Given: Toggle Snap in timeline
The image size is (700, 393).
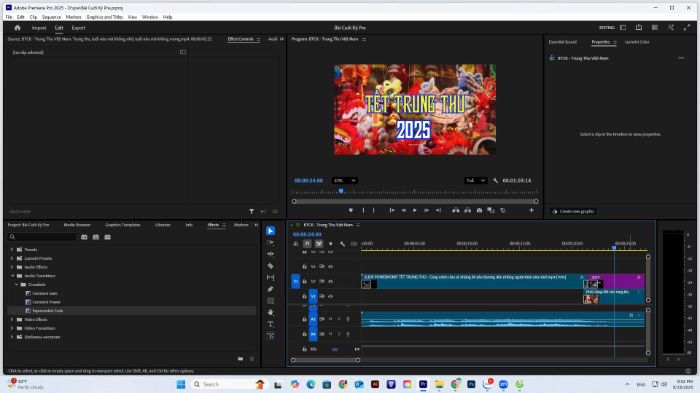Looking at the screenshot, I should coord(307,244).
